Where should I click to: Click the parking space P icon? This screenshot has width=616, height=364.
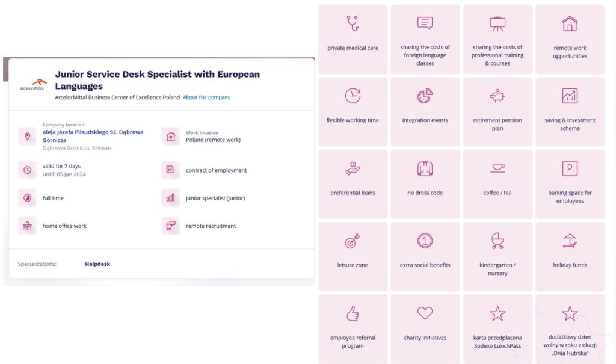[x=570, y=168]
